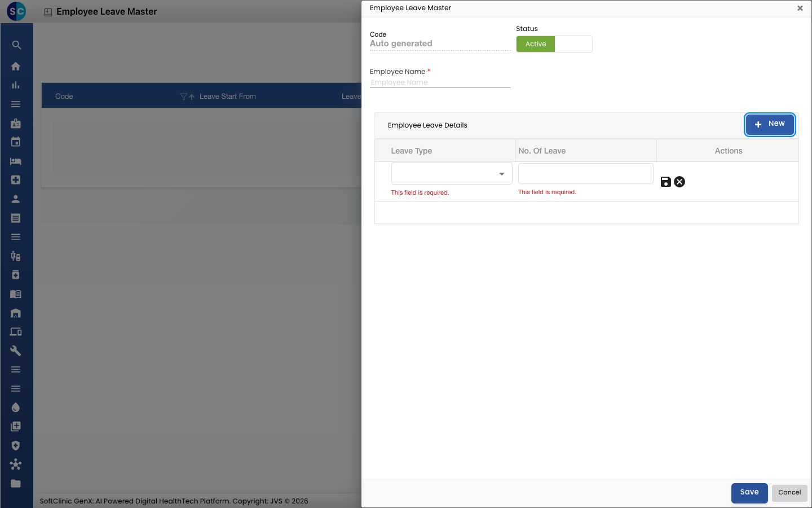Open the vaccine syringe icon in sidebar
The width and height of the screenshot is (812, 508).
[16, 256]
